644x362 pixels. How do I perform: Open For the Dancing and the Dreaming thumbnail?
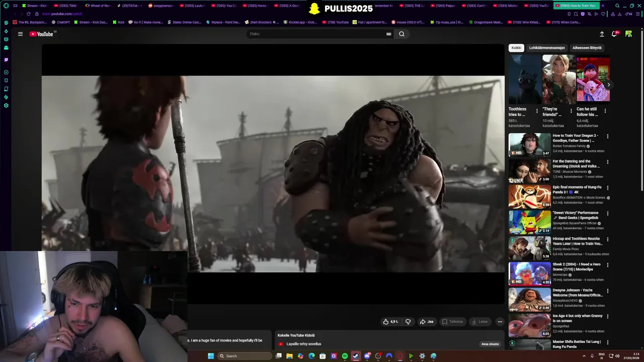530,171
